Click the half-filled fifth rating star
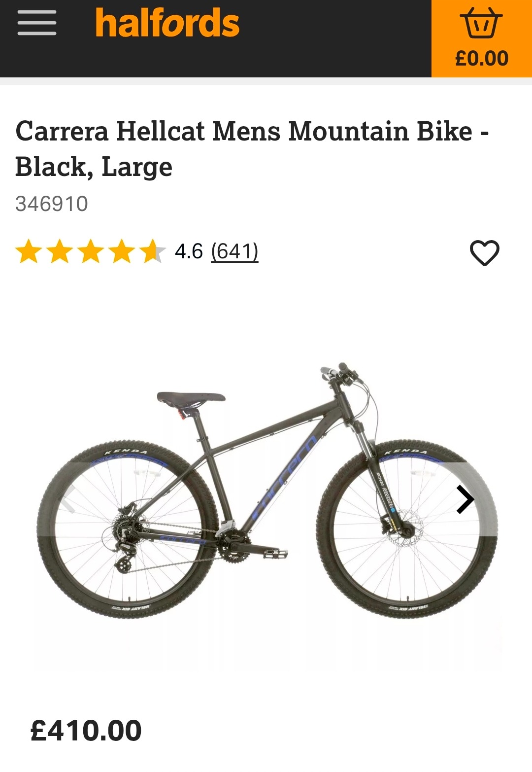The width and height of the screenshot is (532, 772). [152, 251]
